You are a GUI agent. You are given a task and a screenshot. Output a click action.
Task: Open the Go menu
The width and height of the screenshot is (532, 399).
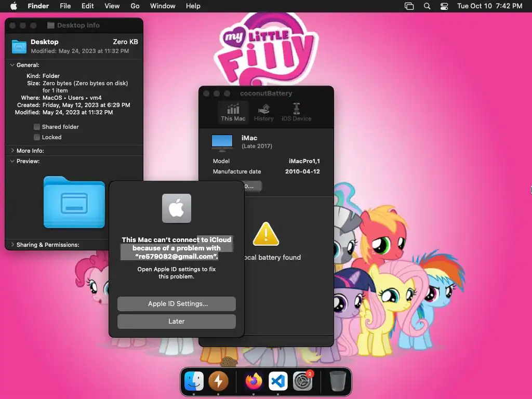click(135, 6)
